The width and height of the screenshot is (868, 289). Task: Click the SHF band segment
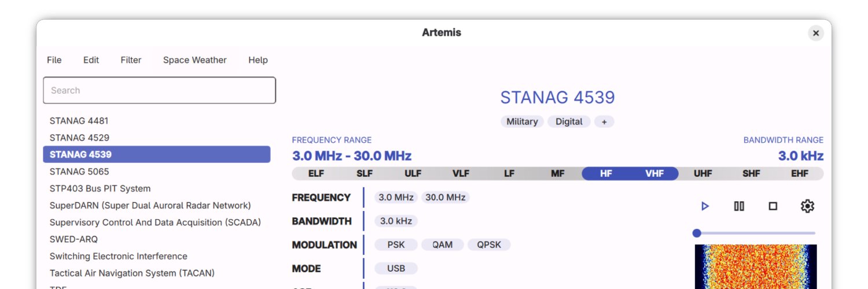751,173
